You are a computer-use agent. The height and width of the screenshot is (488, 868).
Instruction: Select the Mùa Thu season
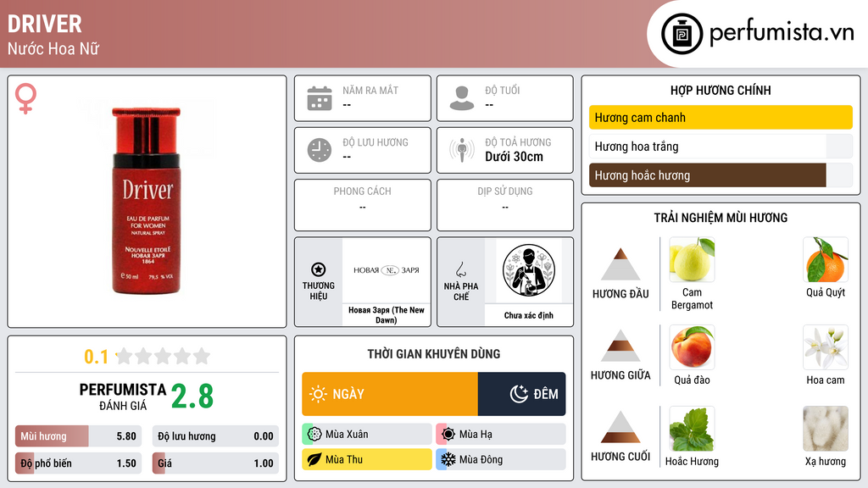point(367,459)
